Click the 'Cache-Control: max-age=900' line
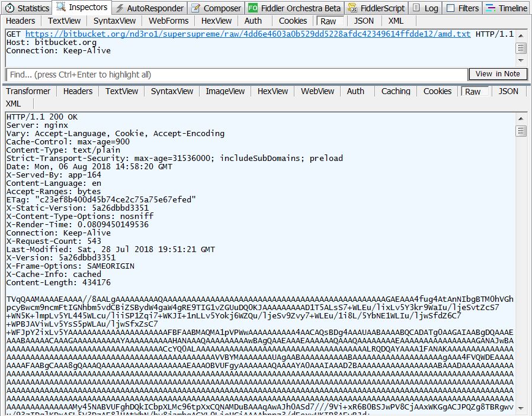 (x=68, y=142)
